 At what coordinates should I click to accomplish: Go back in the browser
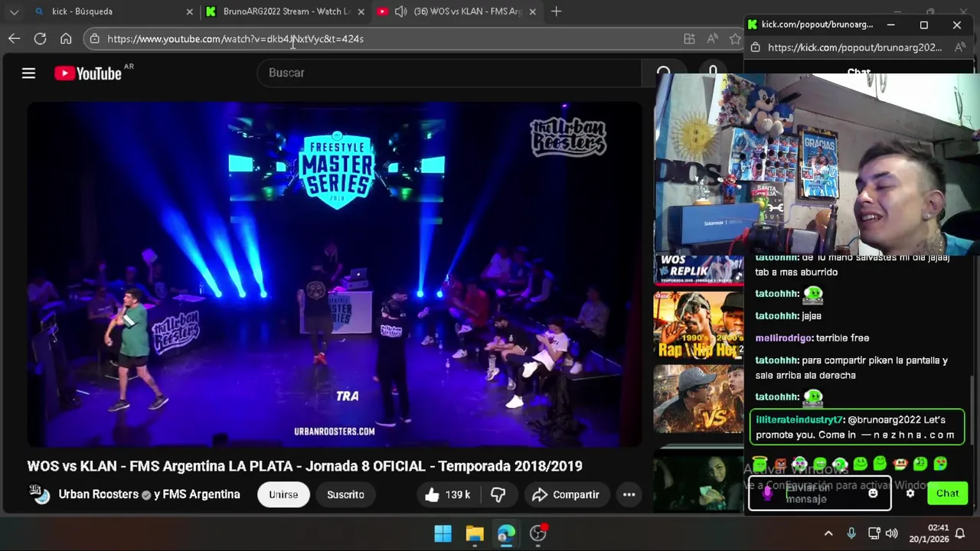15,38
